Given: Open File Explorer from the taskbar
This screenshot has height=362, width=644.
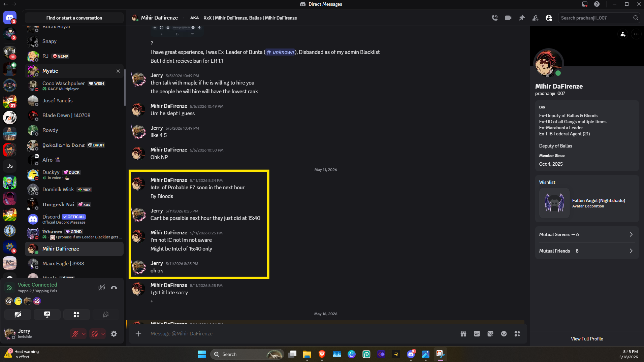Looking at the screenshot, I should point(307,354).
